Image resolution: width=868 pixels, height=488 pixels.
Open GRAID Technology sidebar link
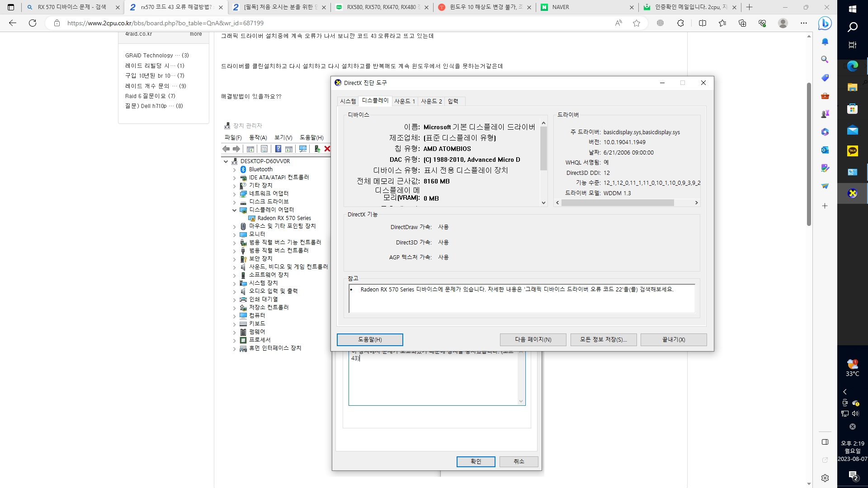(157, 56)
